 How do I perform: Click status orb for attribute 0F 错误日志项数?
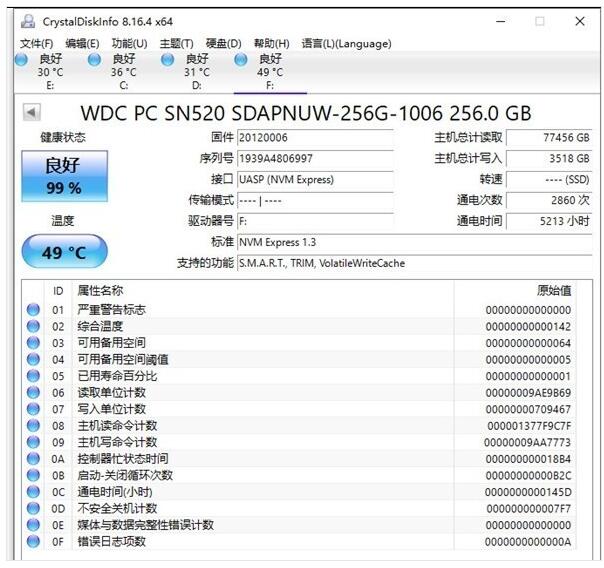[34, 541]
